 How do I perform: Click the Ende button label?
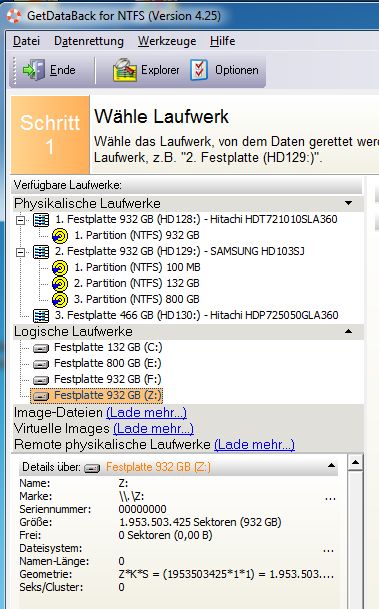(x=63, y=70)
